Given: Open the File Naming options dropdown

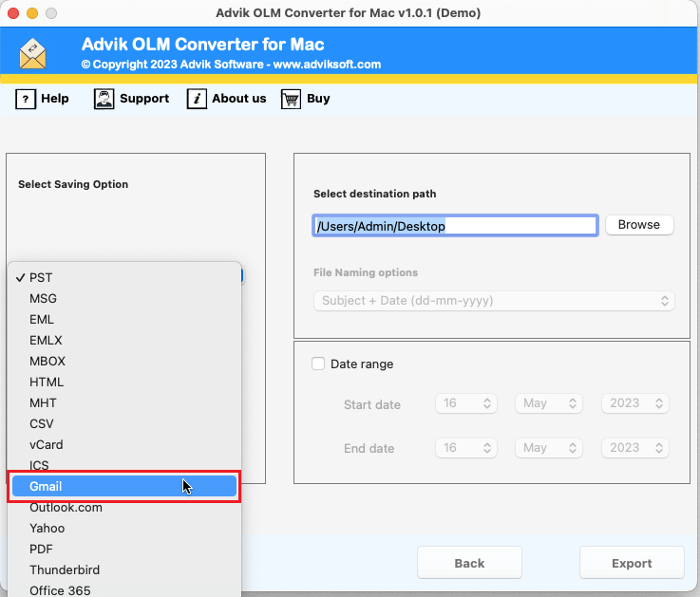Looking at the screenshot, I should pos(494,301).
